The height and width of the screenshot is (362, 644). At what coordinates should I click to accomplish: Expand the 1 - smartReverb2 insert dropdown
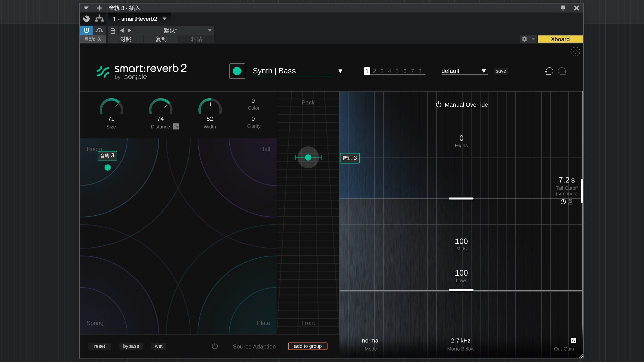coord(164,19)
